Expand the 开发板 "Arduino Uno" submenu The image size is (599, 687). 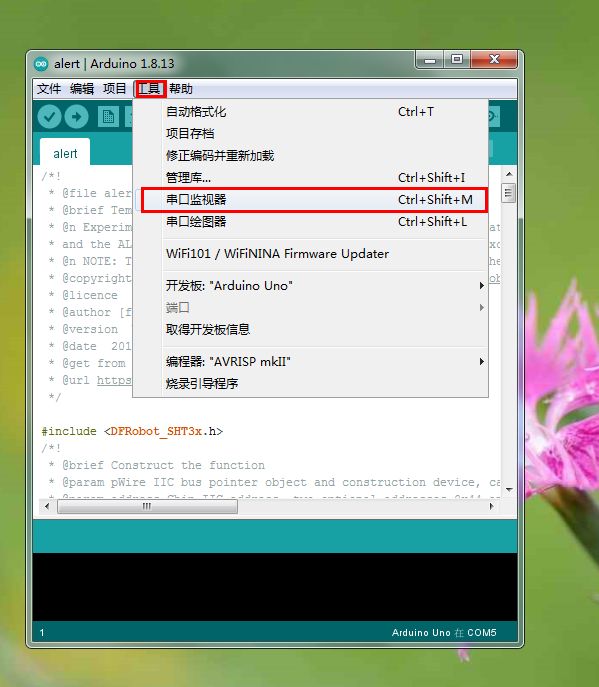[482, 286]
